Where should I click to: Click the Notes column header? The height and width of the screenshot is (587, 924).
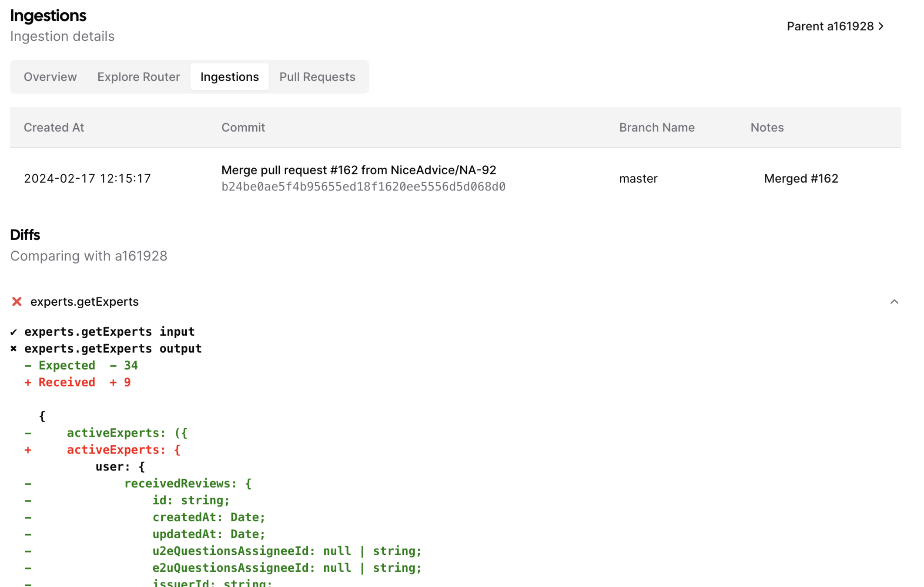pyautogui.click(x=767, y=127)
